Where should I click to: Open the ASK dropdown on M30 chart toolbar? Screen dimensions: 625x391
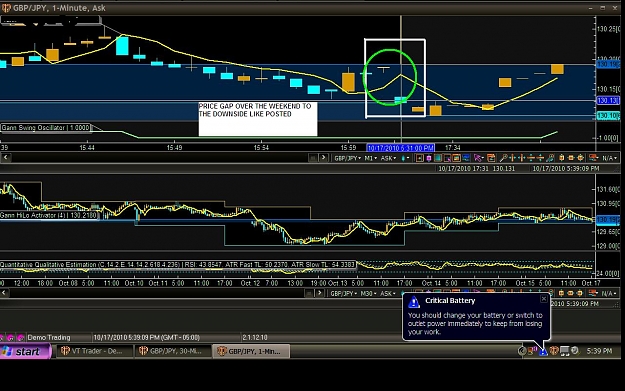(388, 294)
